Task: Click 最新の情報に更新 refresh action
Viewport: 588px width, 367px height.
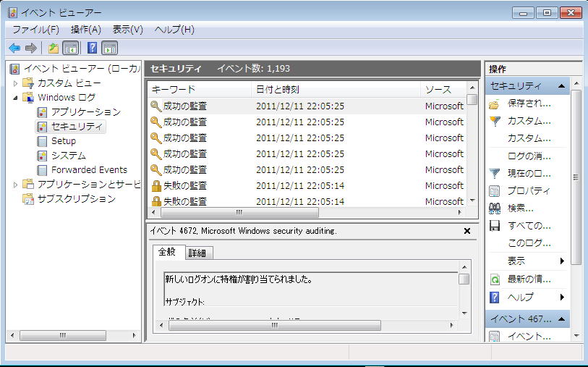Action: pos(529,279)
